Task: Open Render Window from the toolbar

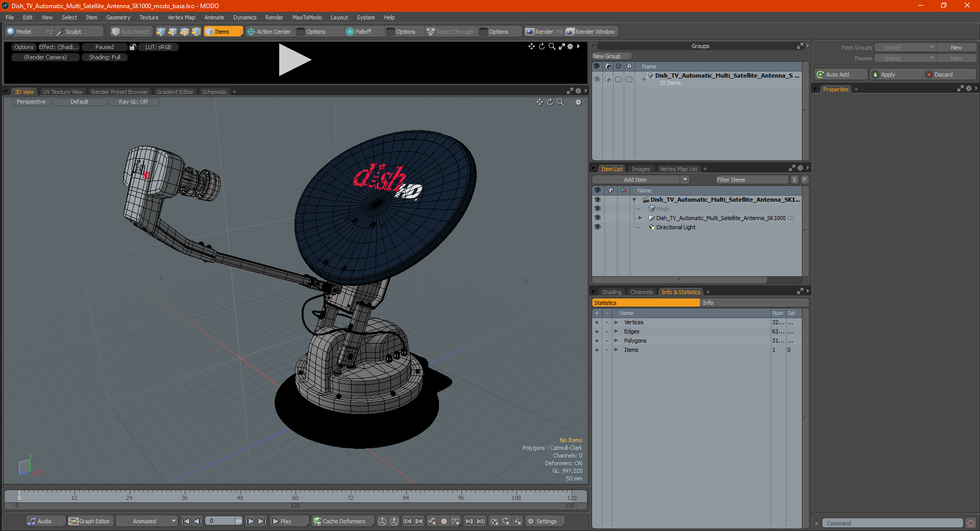Action: [x=591, y=32]
